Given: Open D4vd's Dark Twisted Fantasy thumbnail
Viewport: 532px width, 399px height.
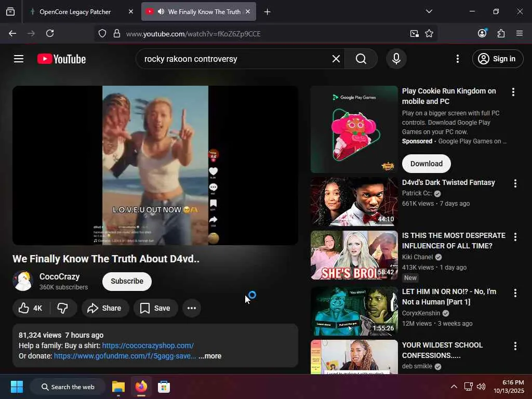Looking at the screenshot, I should click(x=354, y=202).
